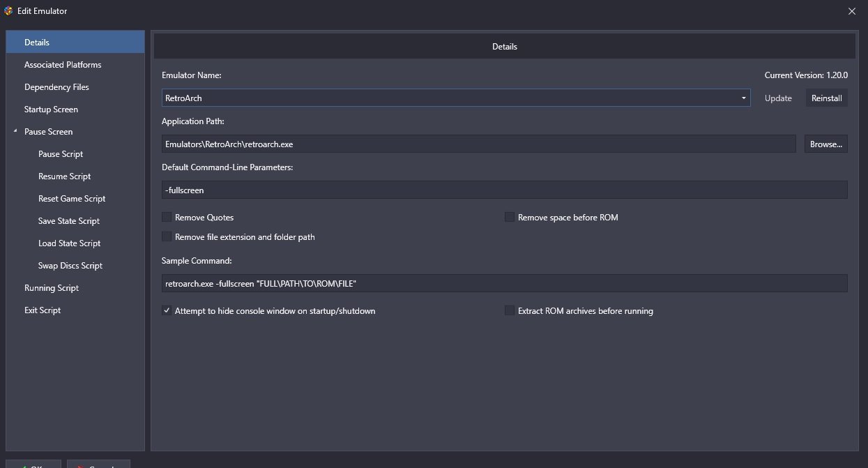868x468 pixels.
Task: Tick the Remove space before ROM checkbox
Action: tap(510, 218)
